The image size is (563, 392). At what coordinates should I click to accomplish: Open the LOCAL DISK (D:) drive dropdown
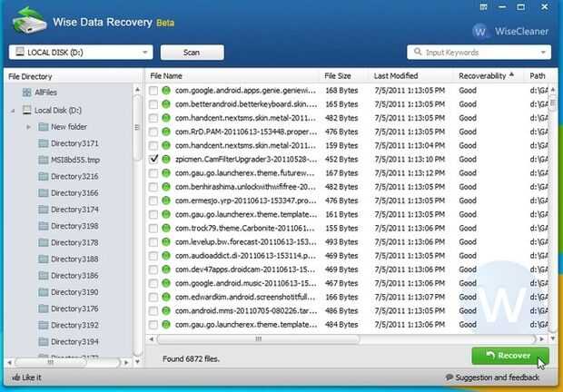pos(81,53)
